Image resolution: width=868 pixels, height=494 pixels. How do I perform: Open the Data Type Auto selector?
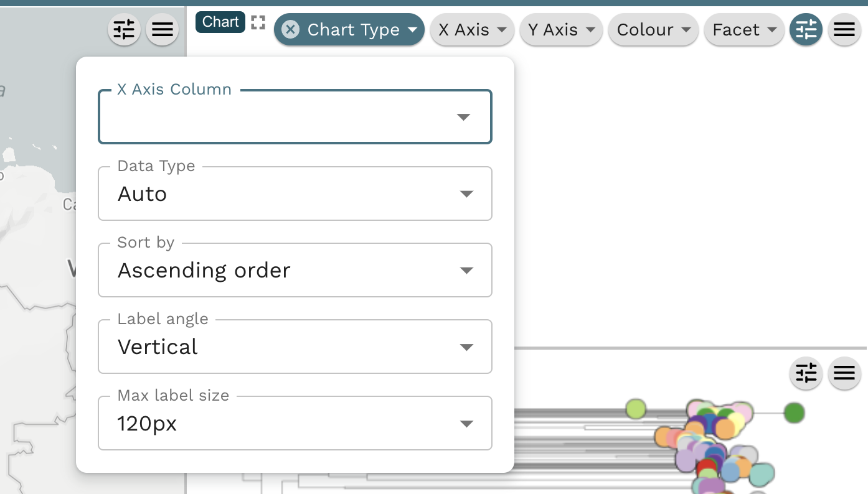pyautogui.click(x=295, y=193)
